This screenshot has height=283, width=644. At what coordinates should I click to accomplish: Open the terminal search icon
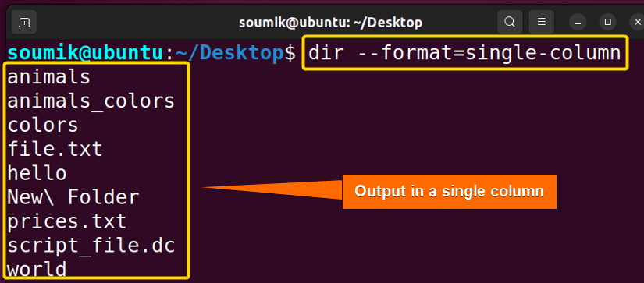click(x=509, y=22)
